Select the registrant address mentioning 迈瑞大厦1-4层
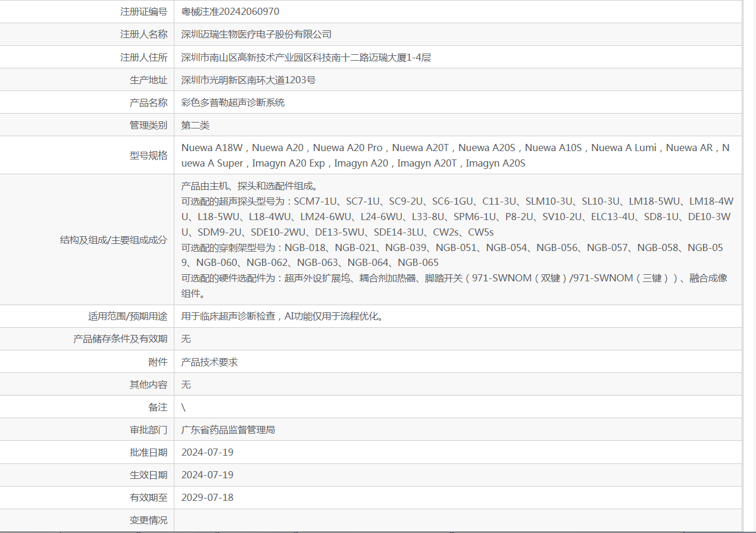 pos(306,58)
